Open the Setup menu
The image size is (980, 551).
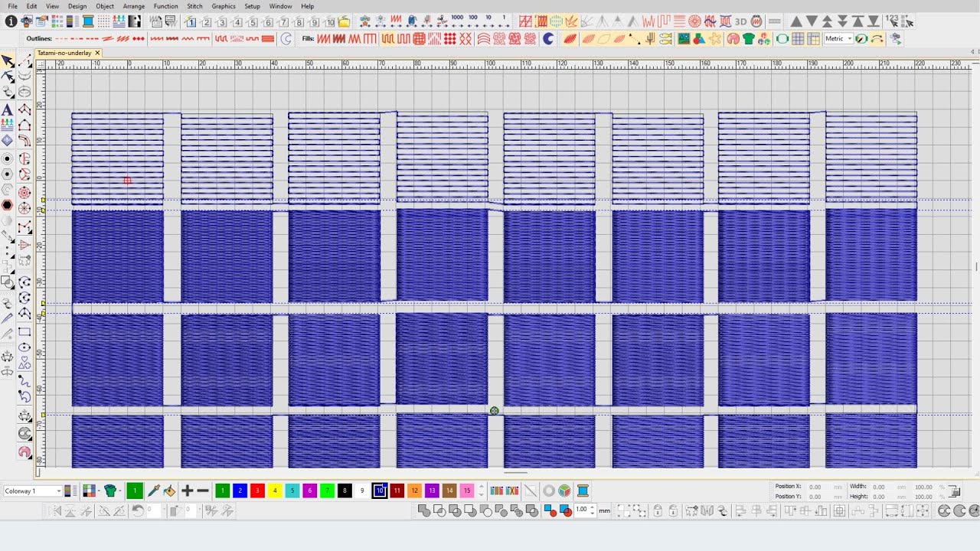click(x=252, y=6)
